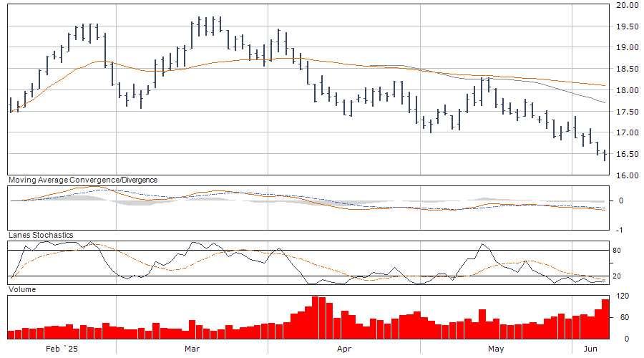The image size is (644, 358).
Task: Click the 16.50 price axis label
Action: point(628,155)
